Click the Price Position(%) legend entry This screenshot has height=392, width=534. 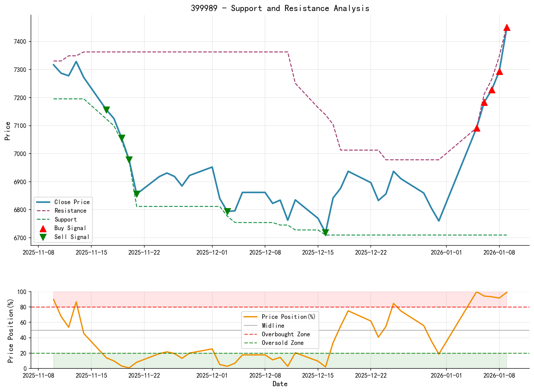[288, 316]
